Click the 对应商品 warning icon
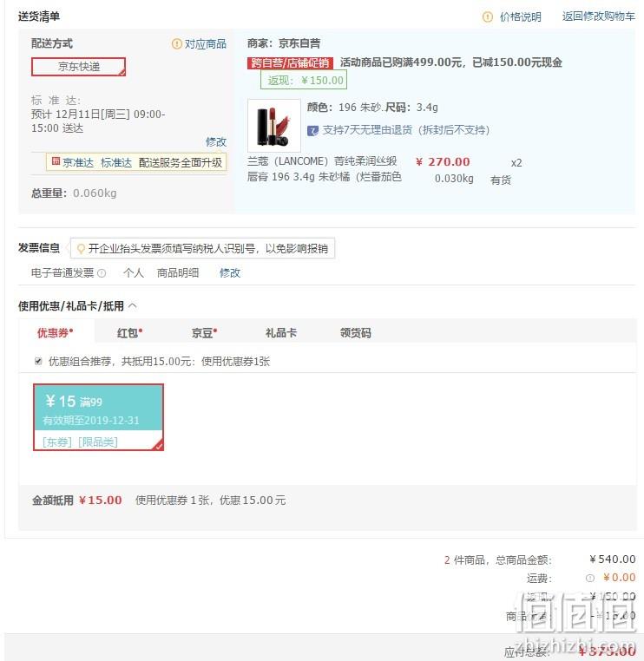 (x=177, y=44)
